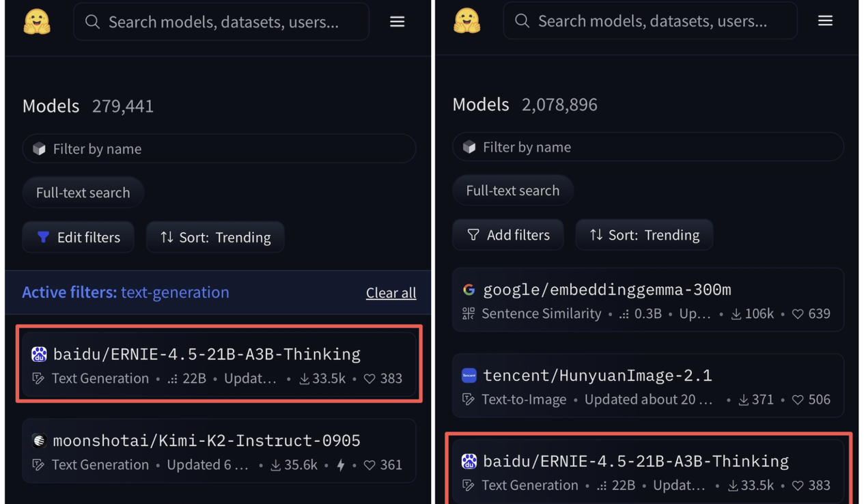Open moonshotai/Kimi-K2-Instruct-0905 model card
The height and width of the screenshot is (504, 866).
click(x=206, y=440)
